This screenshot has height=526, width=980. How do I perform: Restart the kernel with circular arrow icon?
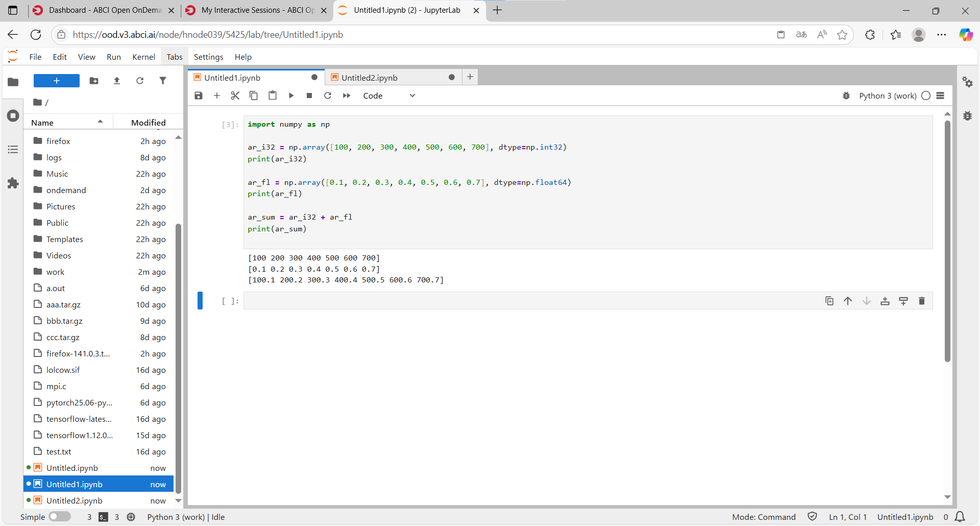(328, 95)
